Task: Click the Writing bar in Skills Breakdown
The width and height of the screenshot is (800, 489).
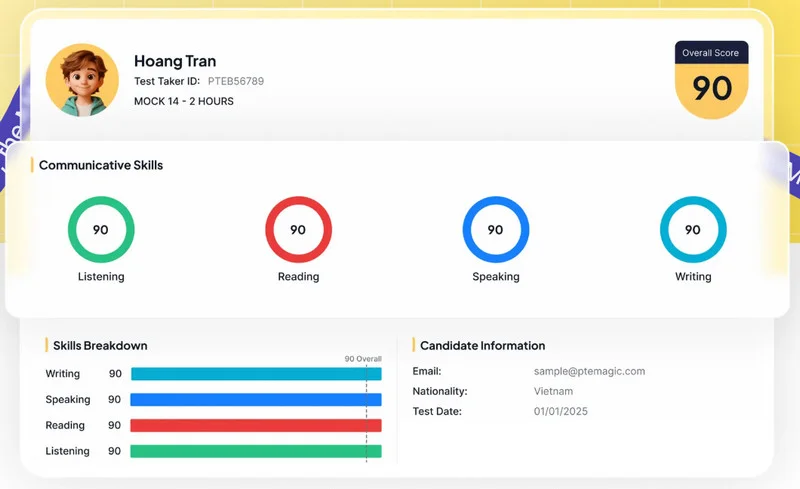Action: click(256, 374)
